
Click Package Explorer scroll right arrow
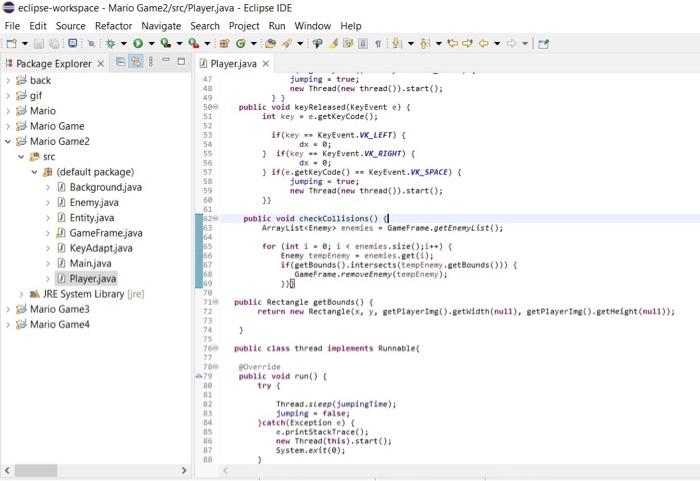pos(184,470)
